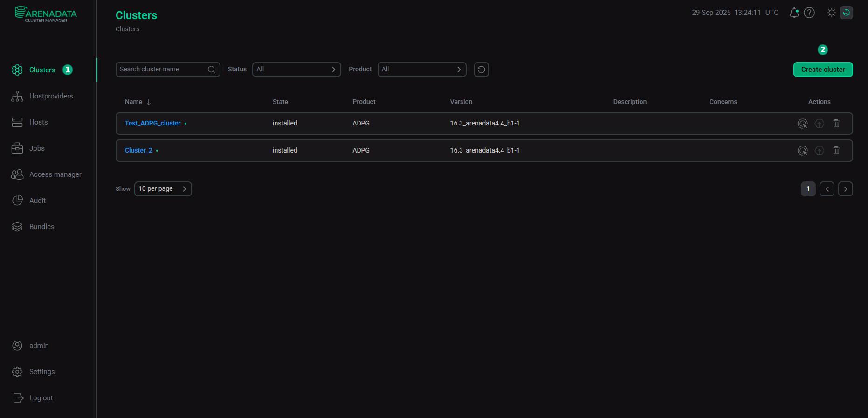Focus the Search cluster name field
This screenshot has height=418, width=868.
point(161,70)
